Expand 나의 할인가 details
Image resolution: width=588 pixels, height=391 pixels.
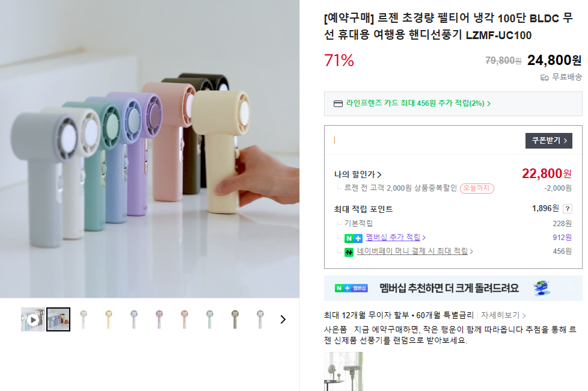(x=358, y=174)
